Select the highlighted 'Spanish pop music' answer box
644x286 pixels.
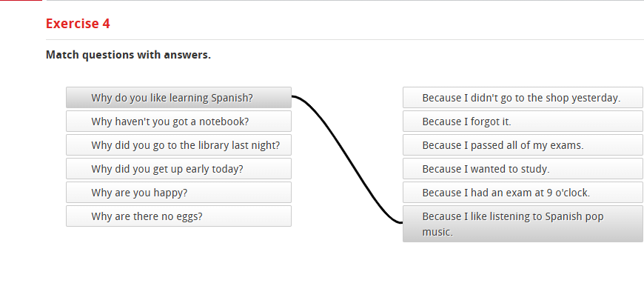point(523,224)
